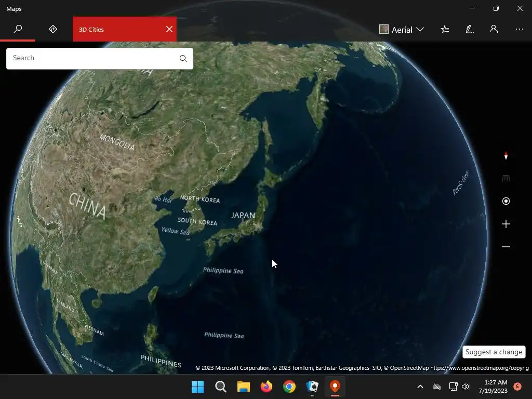Click the PHILIPPINES map label

click(x=161, y=361)
